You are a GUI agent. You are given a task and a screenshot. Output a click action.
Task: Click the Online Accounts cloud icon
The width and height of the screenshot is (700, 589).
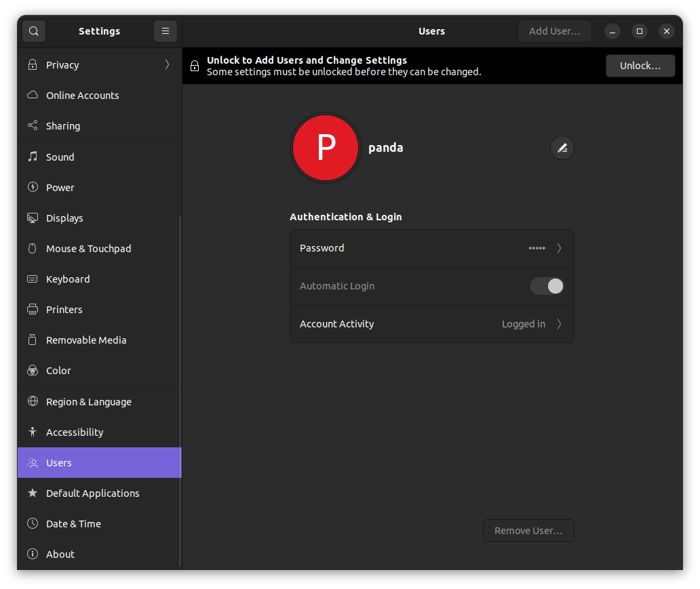pyautogui.click(x=33, y=95)
